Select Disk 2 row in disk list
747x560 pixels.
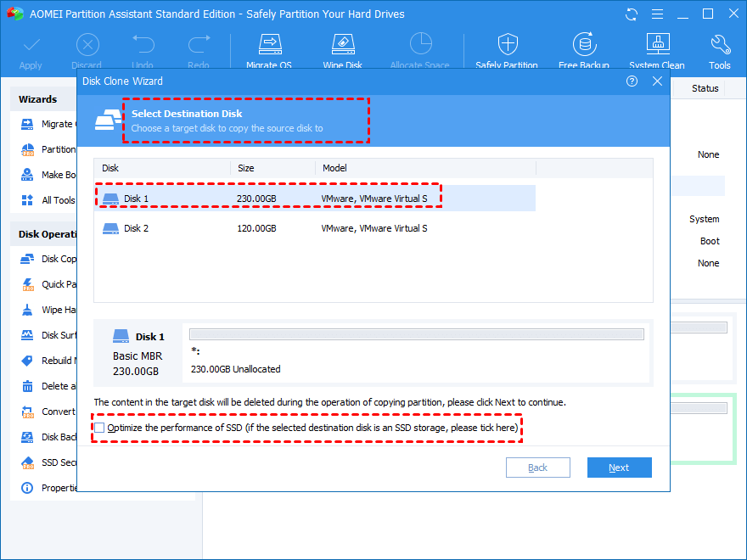point(315,228)
